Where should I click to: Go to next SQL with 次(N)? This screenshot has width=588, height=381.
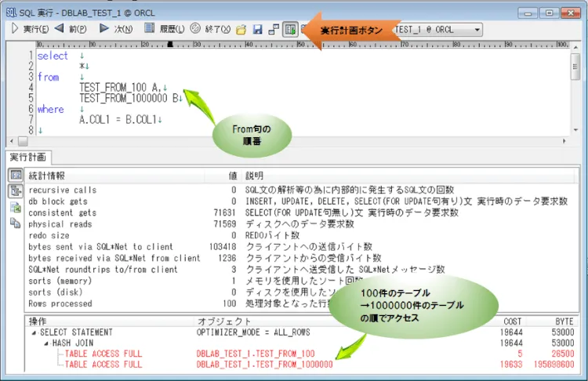pos(116,29)
